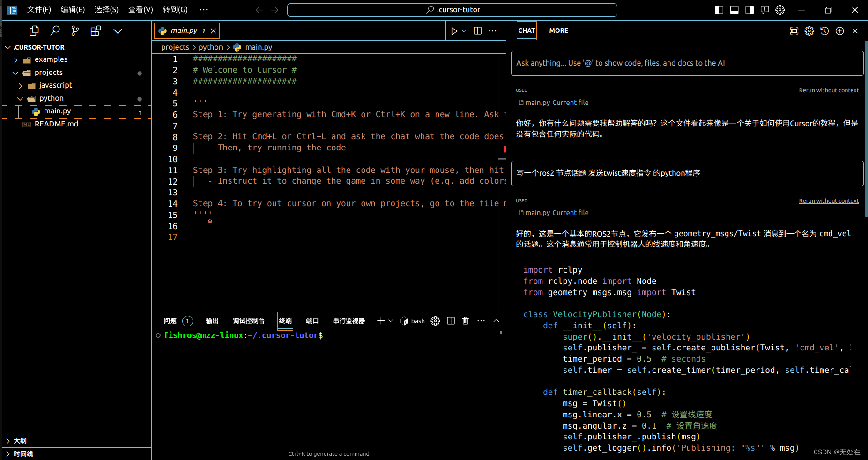The width and height of the screenshot is (868, 460).
Task: Open the run options dropdown arrow
Action: click(464, 31)
